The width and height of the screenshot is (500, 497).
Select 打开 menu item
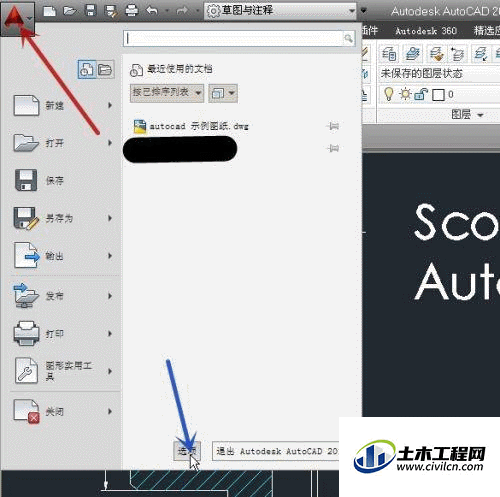[x=62, y=143]
